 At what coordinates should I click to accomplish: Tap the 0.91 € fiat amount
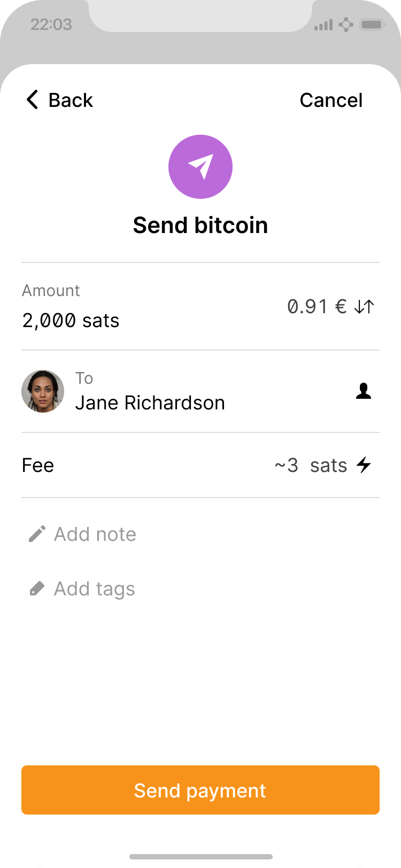(x=317, y=307)
